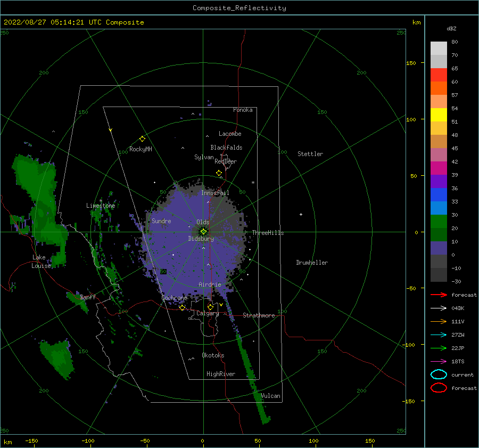Click the Sylvan label
Screen dimensions: 479x448
(x=204, y=157)
